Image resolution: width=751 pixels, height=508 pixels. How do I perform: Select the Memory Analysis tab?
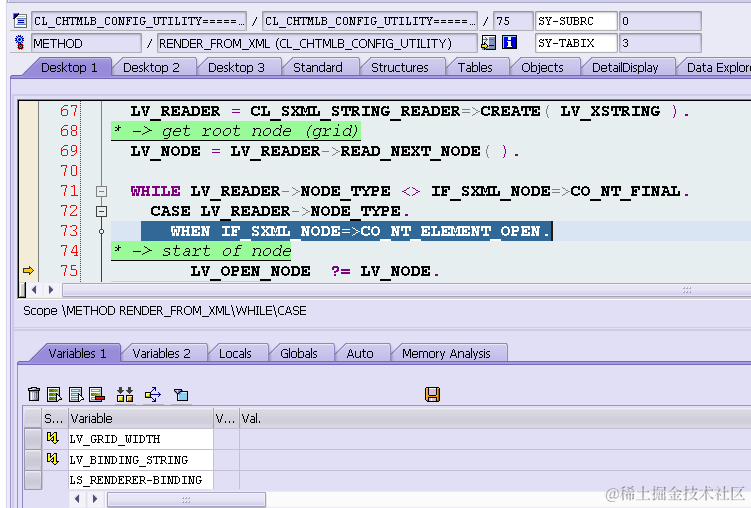(x=446, y=353)
